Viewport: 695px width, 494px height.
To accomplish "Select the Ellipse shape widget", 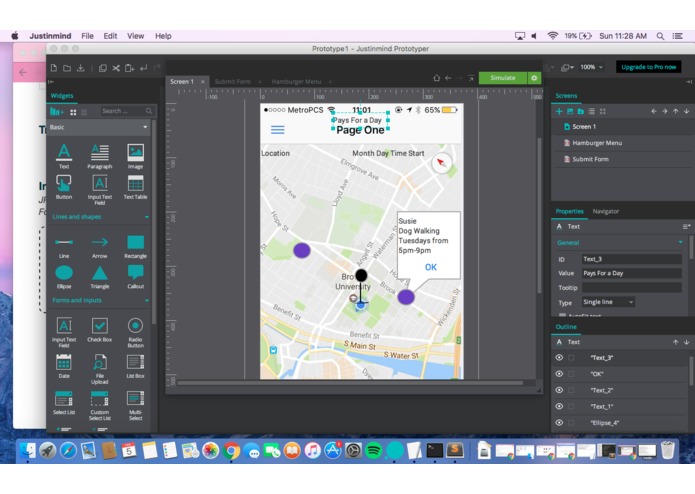I will [x=64, y=277].
